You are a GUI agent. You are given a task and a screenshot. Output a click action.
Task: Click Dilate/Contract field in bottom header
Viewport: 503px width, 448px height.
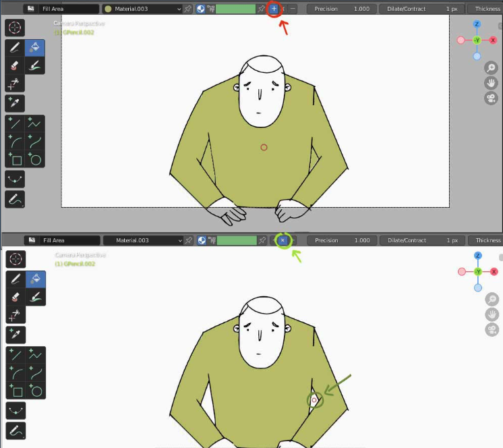pos(423,240)
